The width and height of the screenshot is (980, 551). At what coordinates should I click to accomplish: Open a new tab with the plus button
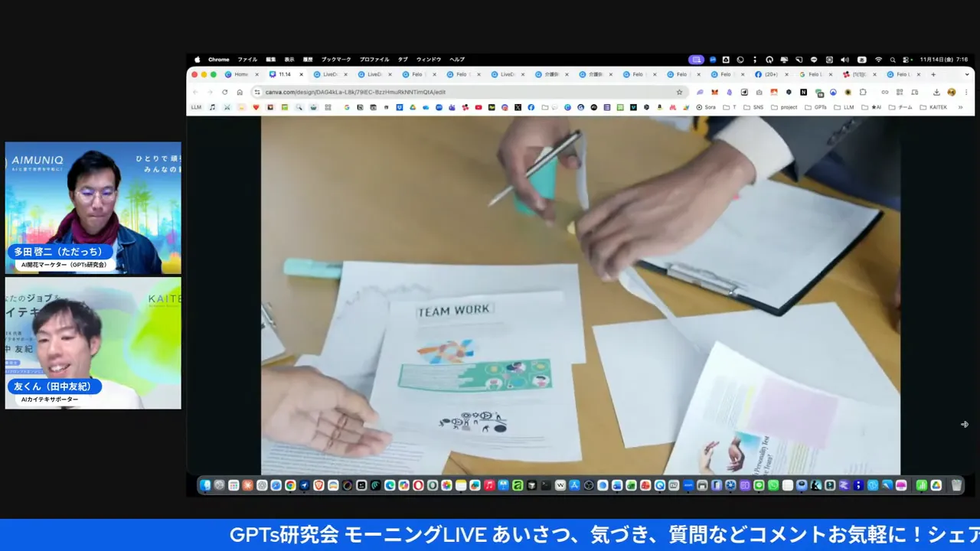pos(933,74)
